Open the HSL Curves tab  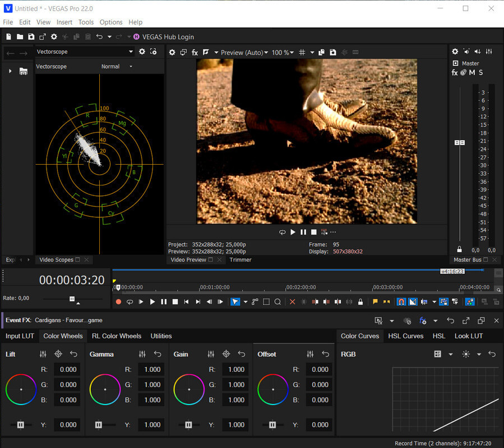(406, 336)
